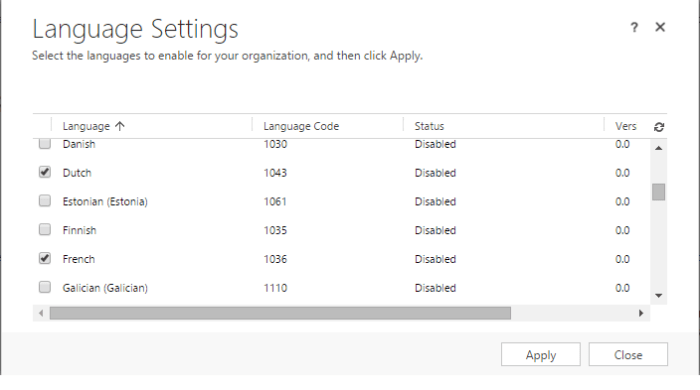Click the 0.0 version in Galician row
Viewport: 700px width, 390px height.
622,288
